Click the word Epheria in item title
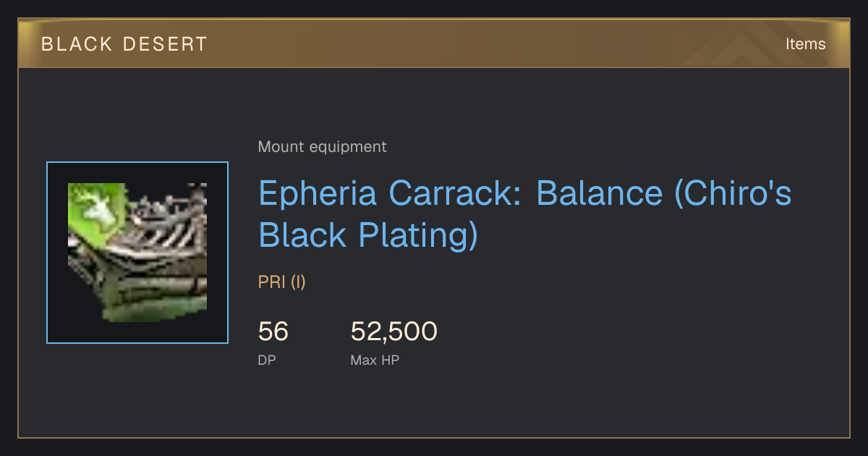The height and width of the screenshot is (456, 868). (x=318, y=195)
